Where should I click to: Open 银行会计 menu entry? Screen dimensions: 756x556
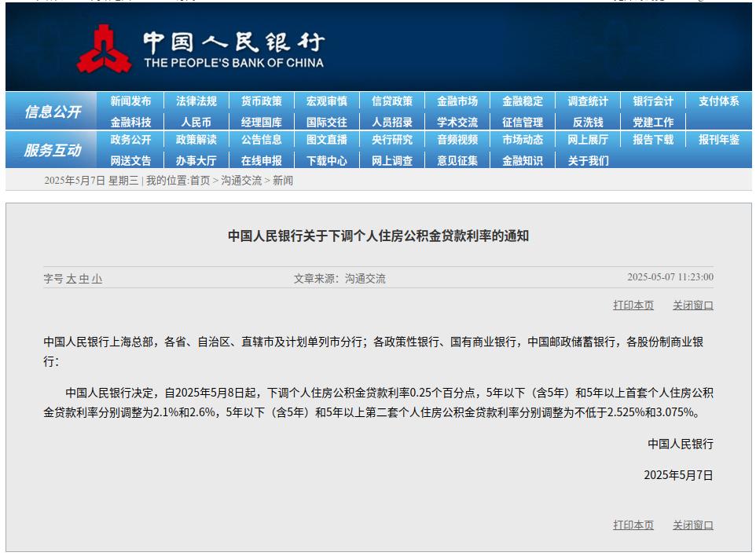click(653, 101)
